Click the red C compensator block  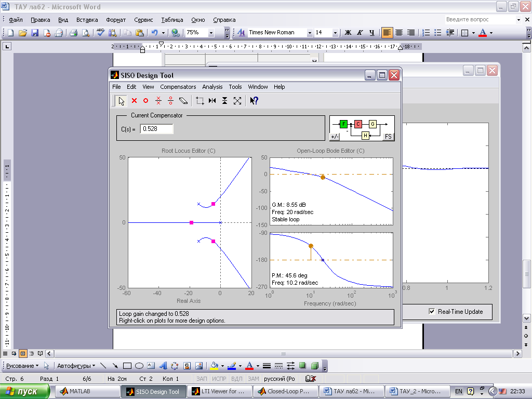coord(358,124)
